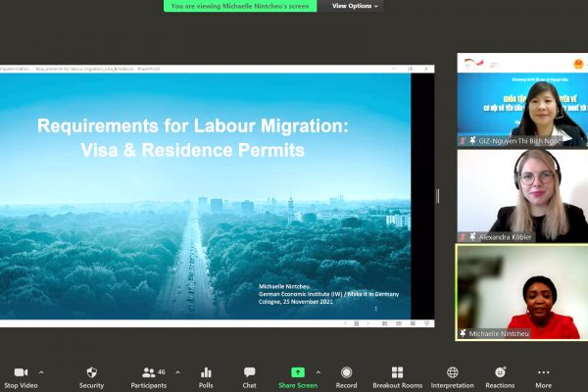The height and width of the screenshot is (392, 588).
Task: Open the More options menu
Action: pyautogui.click(x=543, y=372)
